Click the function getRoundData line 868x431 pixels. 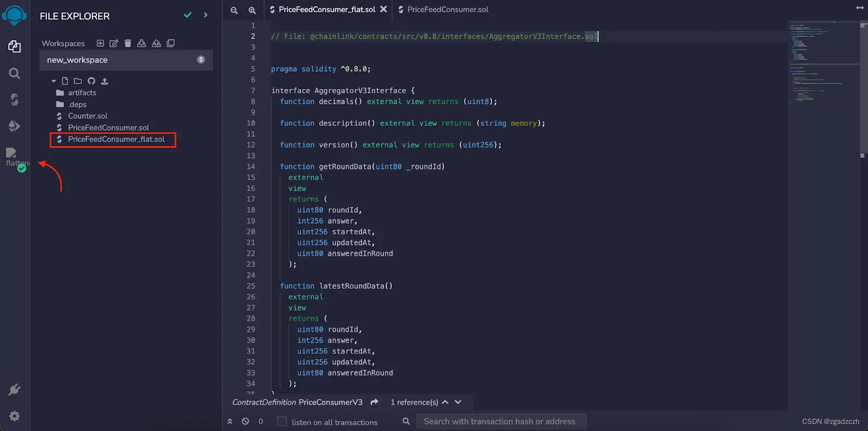point(362,166)
